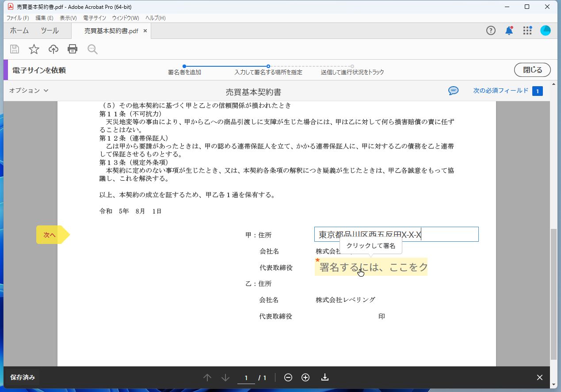The width and height of the screenshot is (561, 392).
Task: Open the comment bubble beside 次の必須フィールド
Action: (x=453, y=91)
